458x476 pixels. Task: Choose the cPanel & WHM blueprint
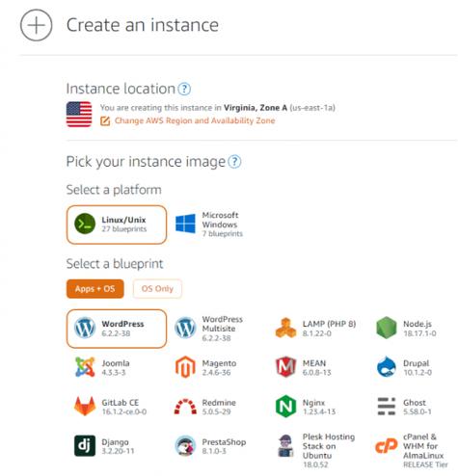412,450
